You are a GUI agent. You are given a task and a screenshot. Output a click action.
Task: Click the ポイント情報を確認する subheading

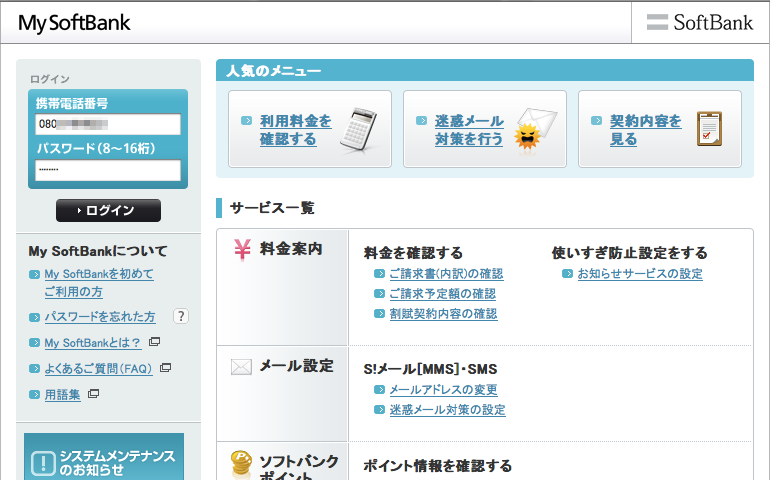click(x=438, y=466)
